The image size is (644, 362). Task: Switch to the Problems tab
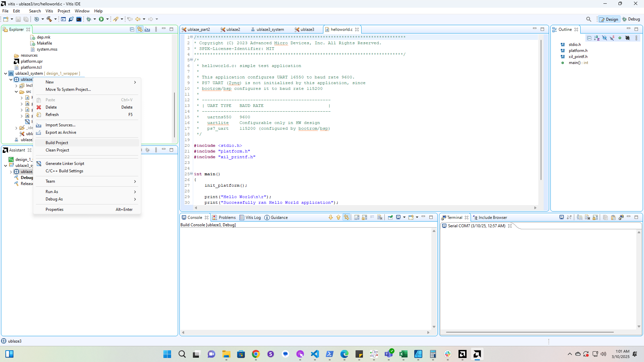[x=227, y=217]
